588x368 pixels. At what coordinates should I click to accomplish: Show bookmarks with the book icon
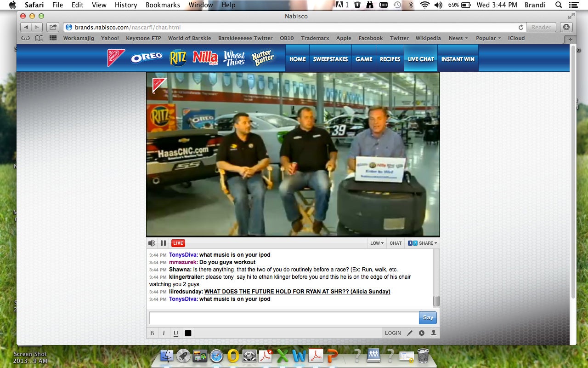(40, 38)
